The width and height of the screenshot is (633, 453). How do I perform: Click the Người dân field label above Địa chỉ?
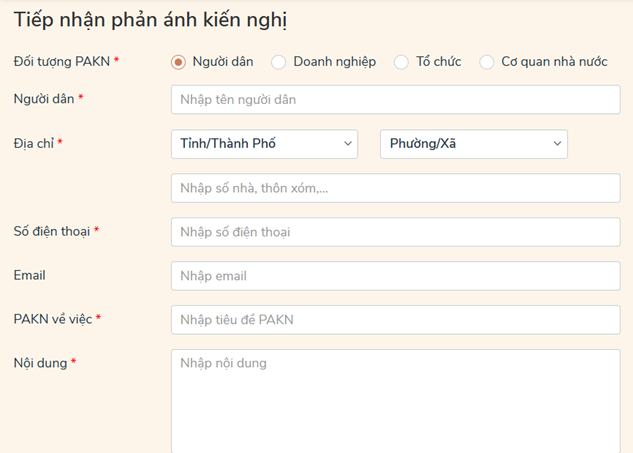tap(43, 98)
